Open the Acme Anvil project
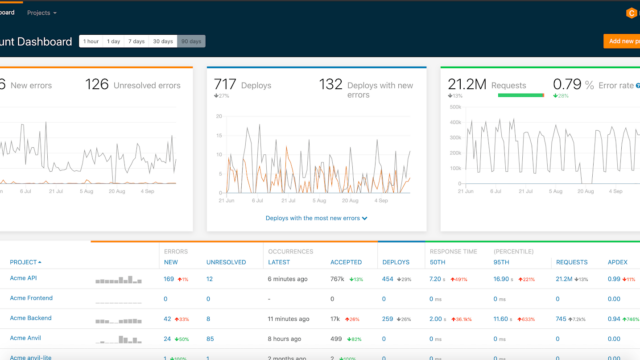Screen dimensions: 640x360 [x=25, y=338]
